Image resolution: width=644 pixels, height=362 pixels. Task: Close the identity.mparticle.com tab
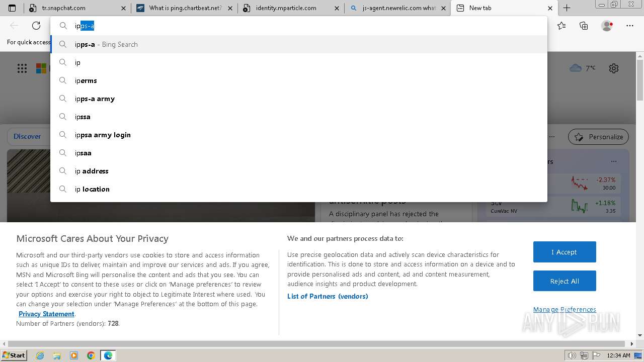[x=338, y=8]
